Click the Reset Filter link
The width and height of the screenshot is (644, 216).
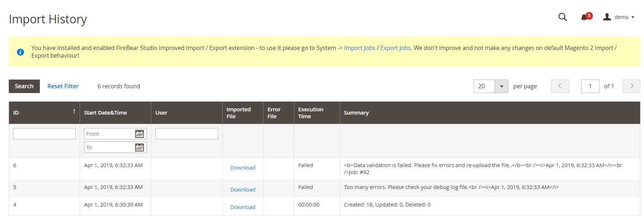[63, 86]
